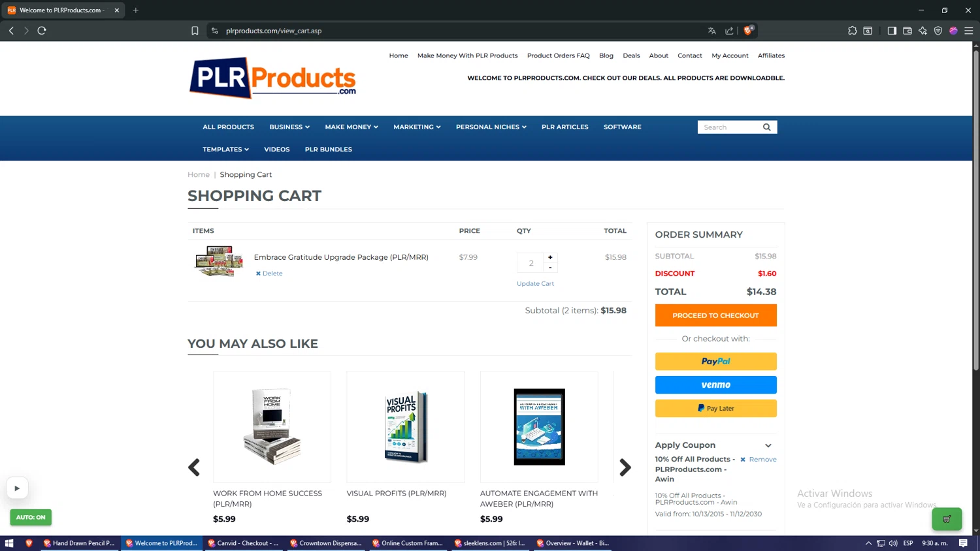Open Work From Home Success thumbnail
Screen dimensions: 980x551
pyautogui.click(x=272, y=427)
